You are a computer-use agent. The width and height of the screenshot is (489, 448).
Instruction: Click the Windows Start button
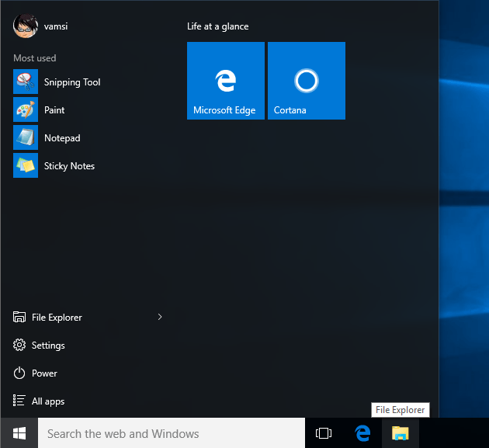(19, 433)
